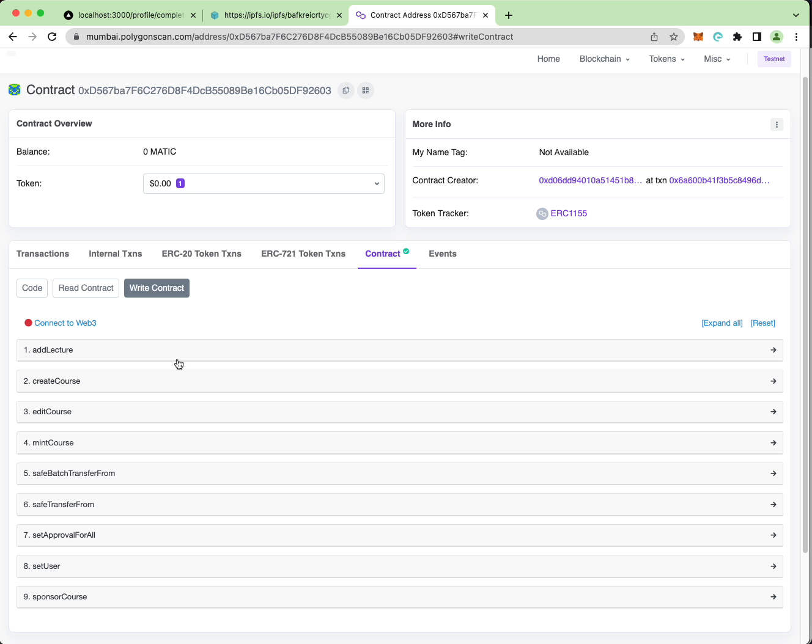Open Misc navigation dropdown
The image size is (812, 644).
point(717,59)
